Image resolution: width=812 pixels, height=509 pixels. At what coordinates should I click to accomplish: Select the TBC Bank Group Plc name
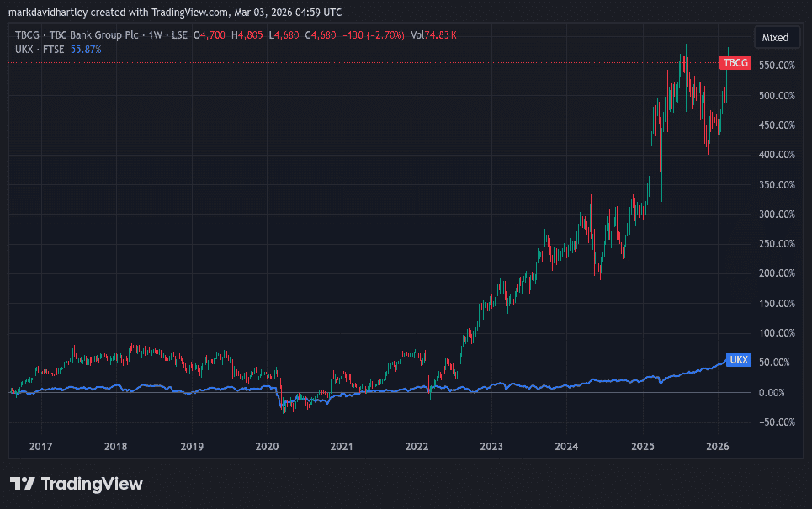coord(93,35)
